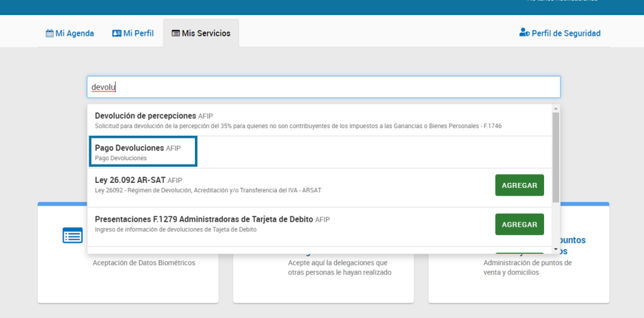The image size is (644, 318).
Task: Select Presentaciones F.1279 Administradoras de Tarjeta result
Action: point(204,219)
